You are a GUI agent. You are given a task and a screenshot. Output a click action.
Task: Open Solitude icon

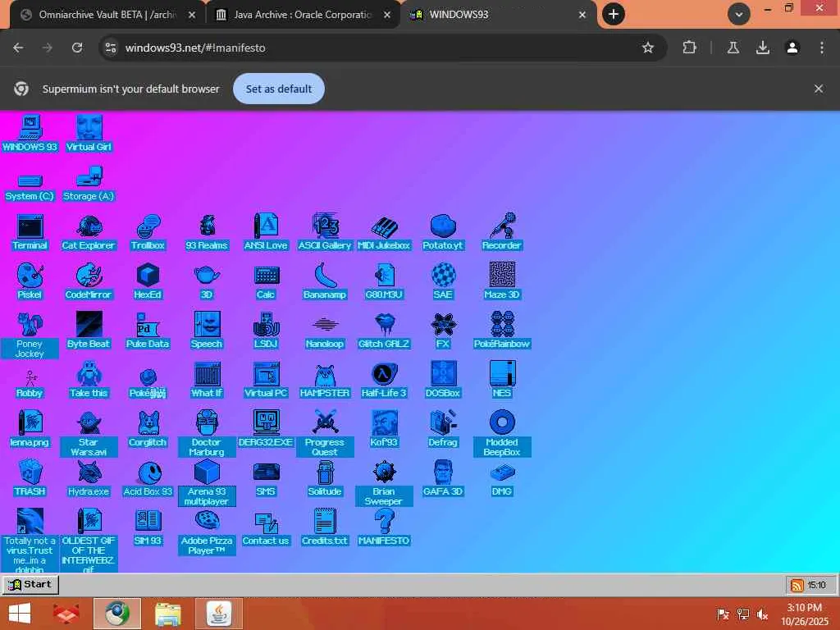[x=325, y=478]
